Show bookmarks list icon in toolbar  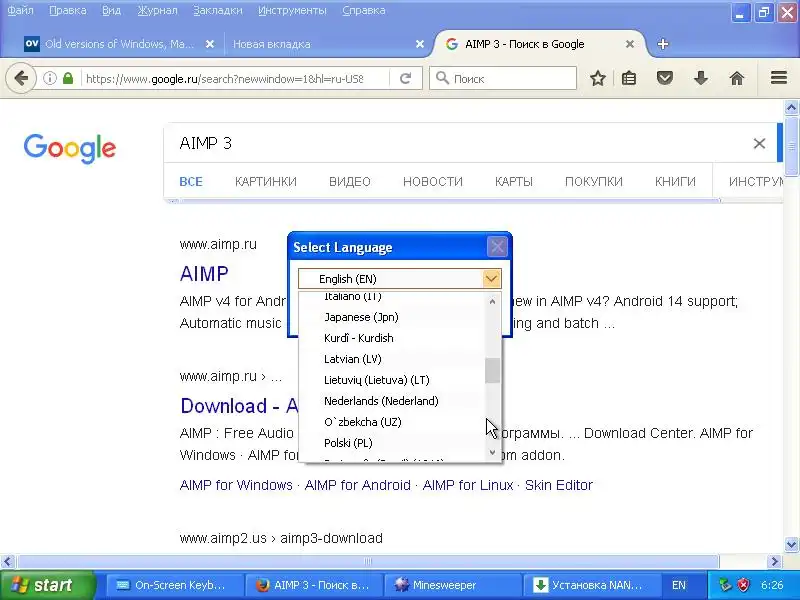coord(629,79)
